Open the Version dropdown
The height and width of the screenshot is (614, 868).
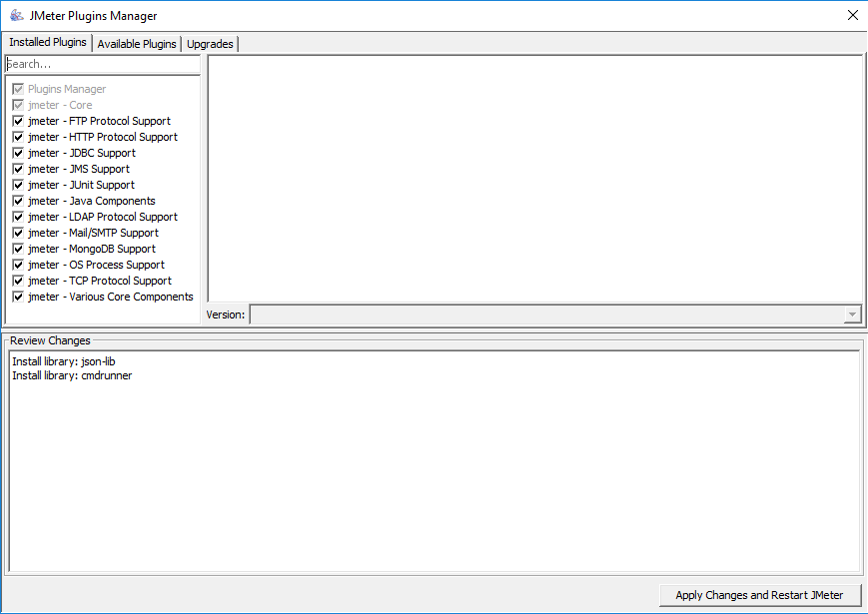pos(852,313)
